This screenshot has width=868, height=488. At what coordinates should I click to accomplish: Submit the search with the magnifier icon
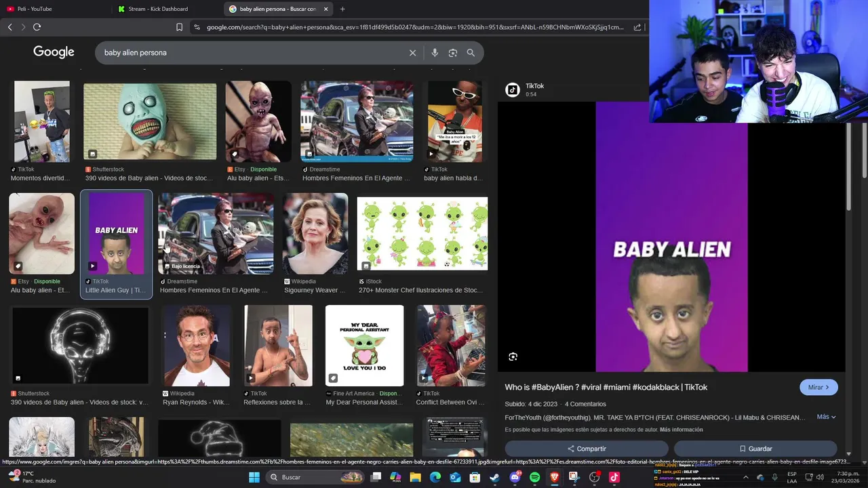471,53
